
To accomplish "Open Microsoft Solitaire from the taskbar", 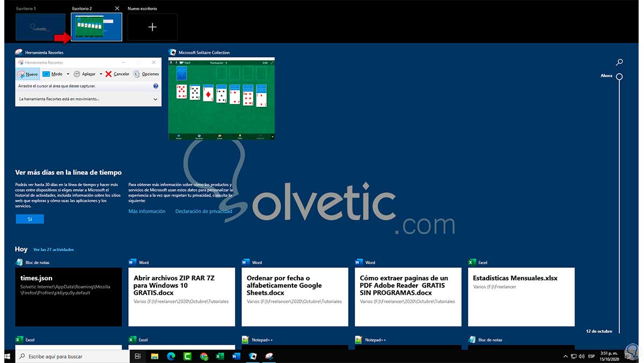I will (252, 356).
